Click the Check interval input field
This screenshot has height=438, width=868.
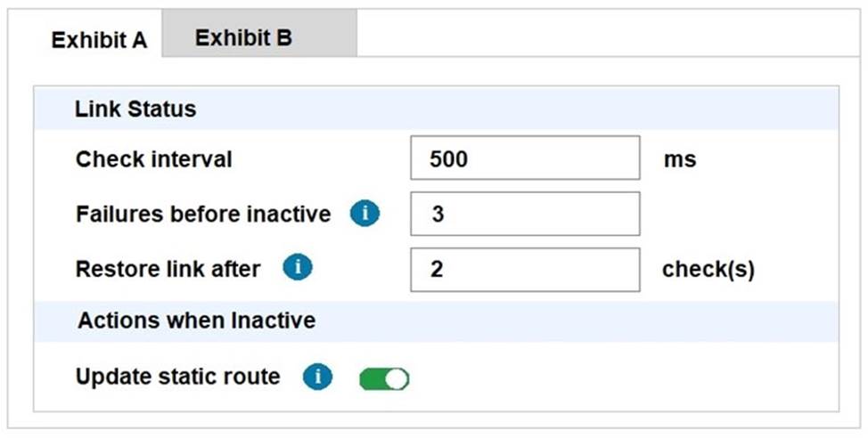524,158
